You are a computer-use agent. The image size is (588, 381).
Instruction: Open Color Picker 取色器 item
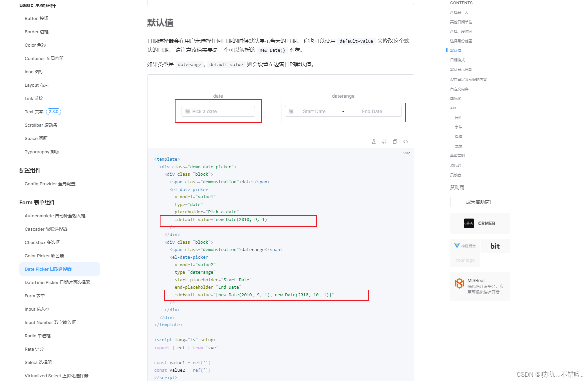44,256
